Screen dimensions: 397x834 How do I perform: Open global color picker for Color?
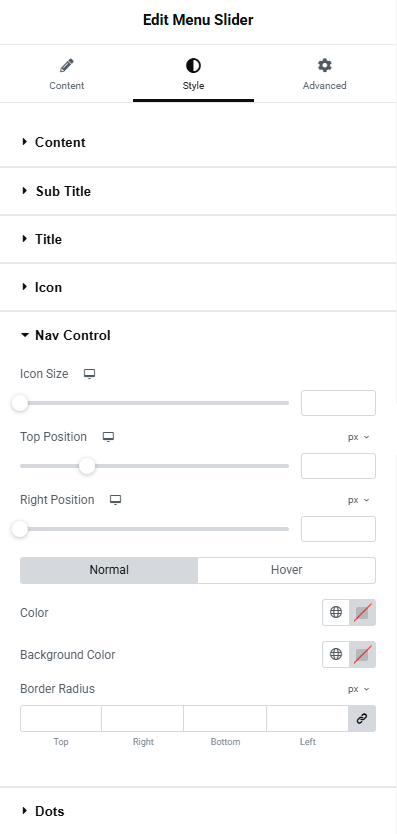tap(336, 612)
